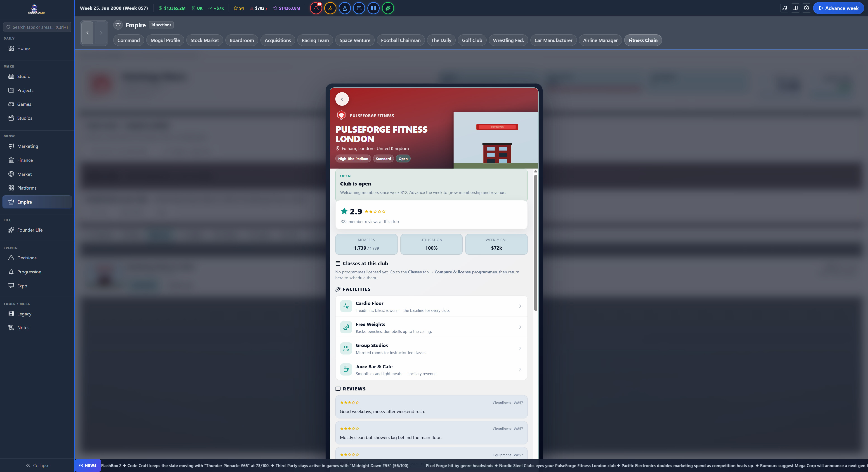Click the chip processor icon in top bar
The width and height of the screenshot is (868, 472).
[x=359, y=8]
